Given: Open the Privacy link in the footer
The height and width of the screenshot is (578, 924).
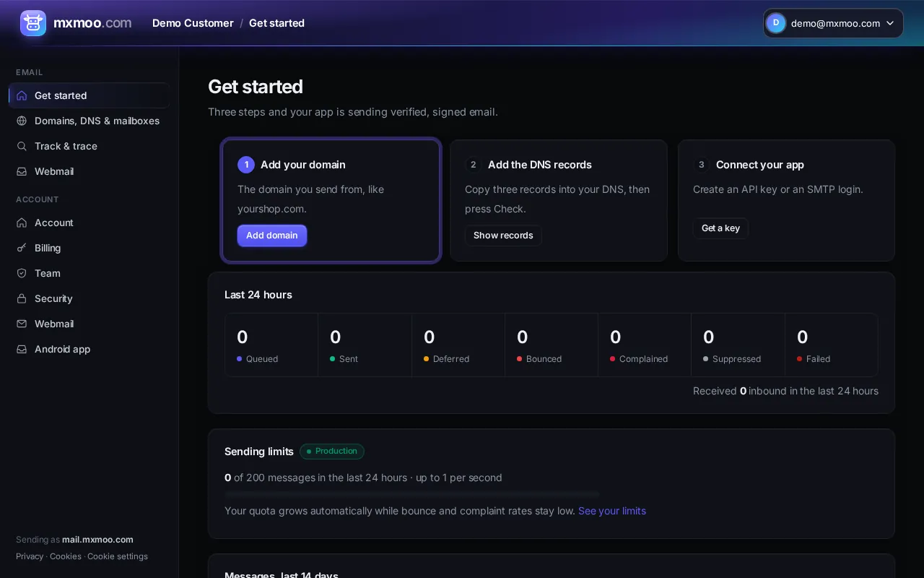Looking at the screenshot, I should pyautogui.click(x=30, y=556).
